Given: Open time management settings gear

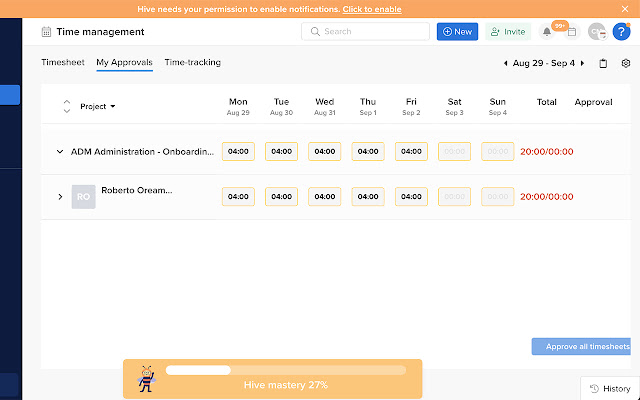Looking at the screenshot, I should click(626, 63).
